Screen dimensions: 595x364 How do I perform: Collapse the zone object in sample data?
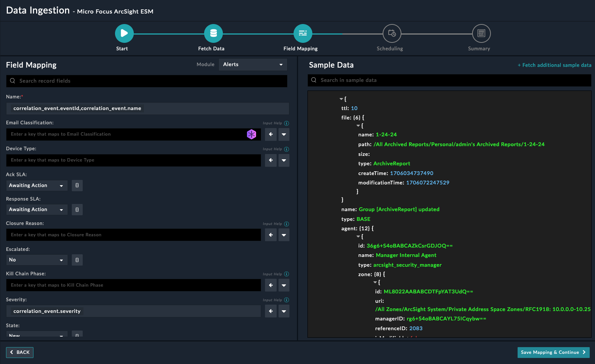pyautogui.click(x=375, y=282)
